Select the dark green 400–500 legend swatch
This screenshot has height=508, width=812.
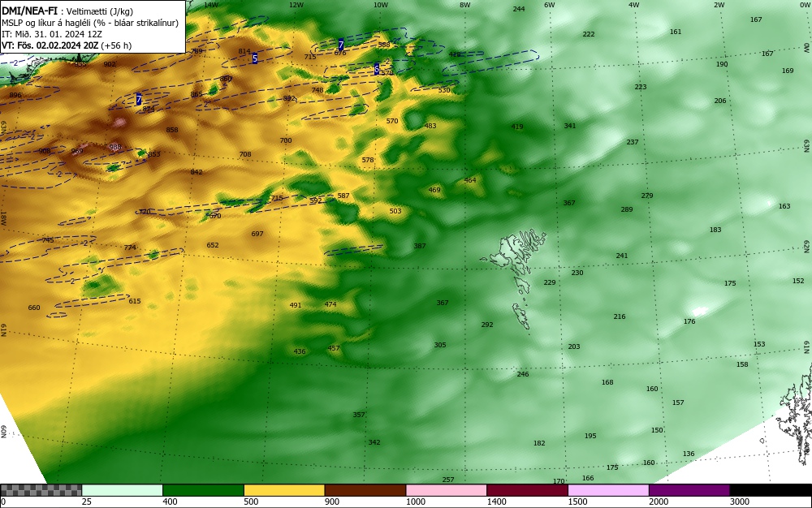point(203,490)
